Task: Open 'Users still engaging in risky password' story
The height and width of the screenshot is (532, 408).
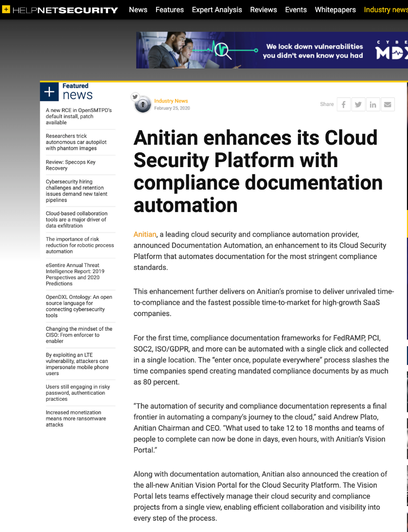Action: point(78,393)
